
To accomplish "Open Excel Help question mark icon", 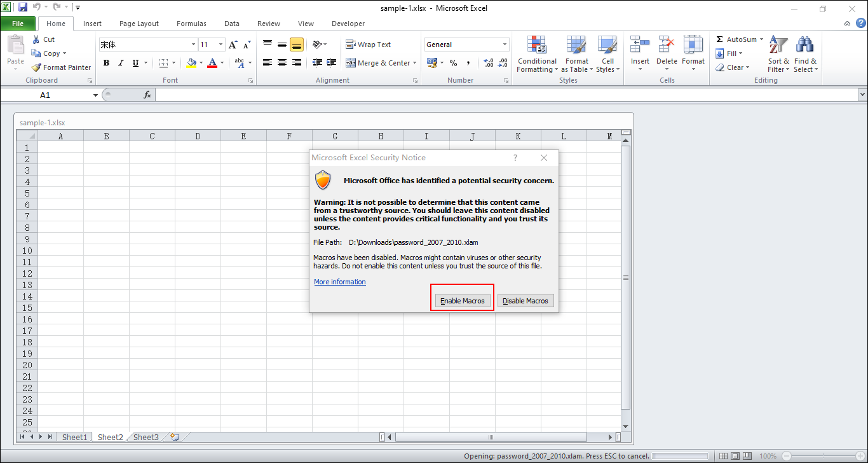I will [x=860, y=23].
